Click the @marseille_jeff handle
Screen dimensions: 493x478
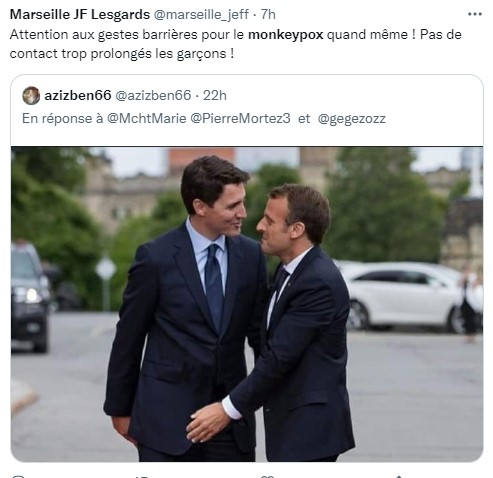click(201, 15)
